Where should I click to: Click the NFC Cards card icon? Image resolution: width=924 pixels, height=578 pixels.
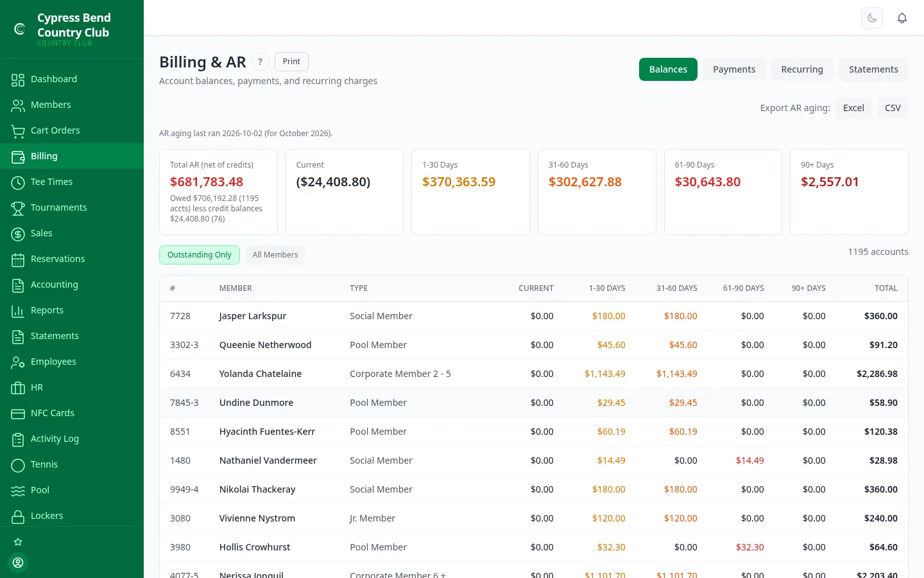tap(18, 414)
